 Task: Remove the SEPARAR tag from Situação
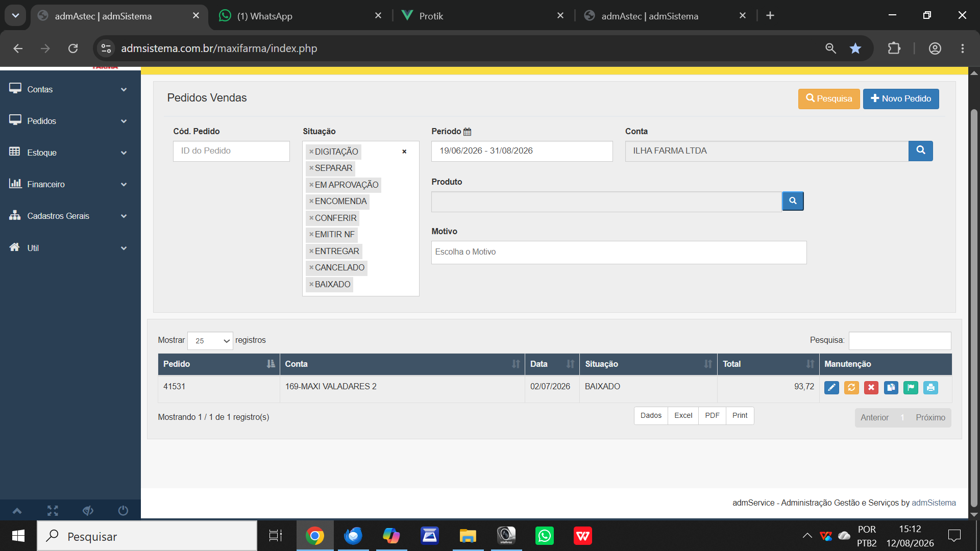point(311,168)
